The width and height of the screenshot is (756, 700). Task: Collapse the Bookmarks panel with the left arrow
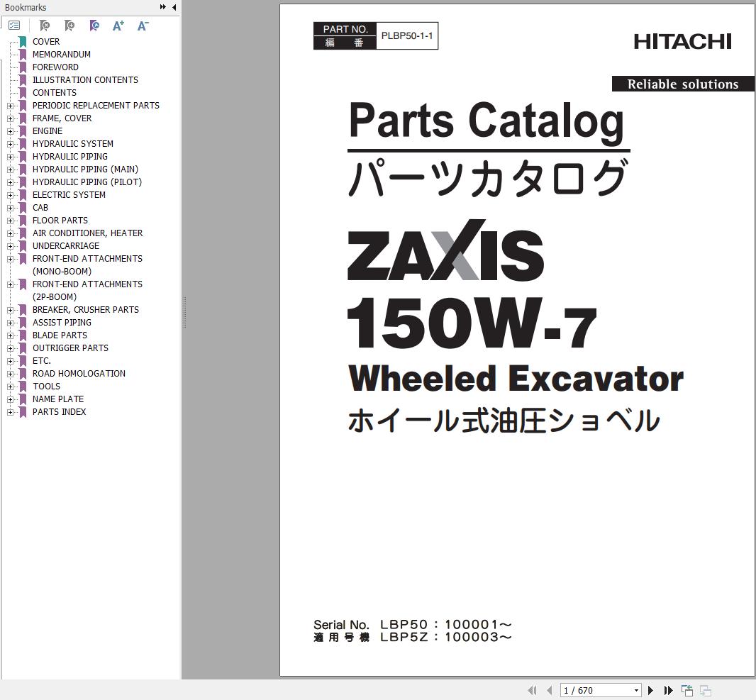174,7
